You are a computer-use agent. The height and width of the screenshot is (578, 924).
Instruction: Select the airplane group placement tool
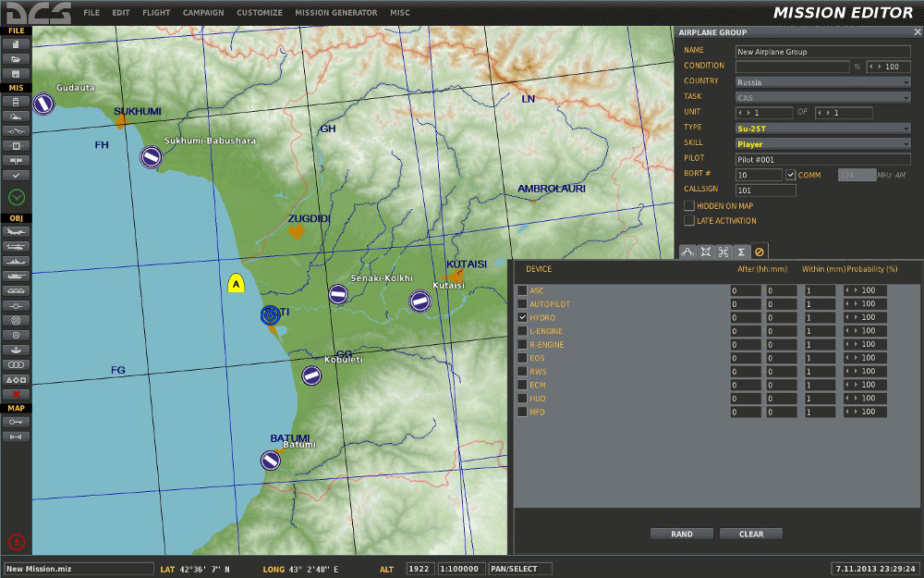16,232
